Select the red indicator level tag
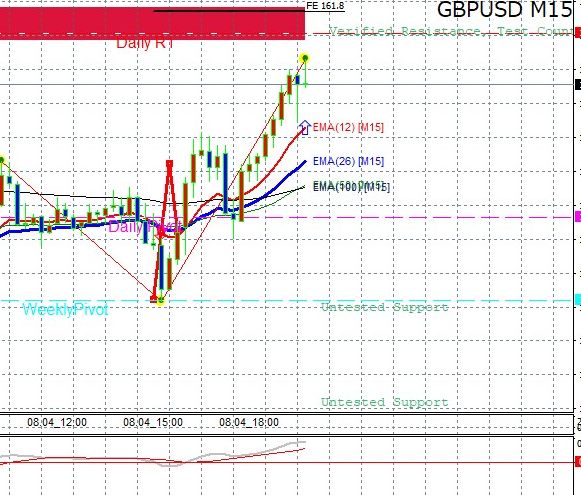Screen dimensions: 581x495 pyautogui.click(x=578, y=462)
